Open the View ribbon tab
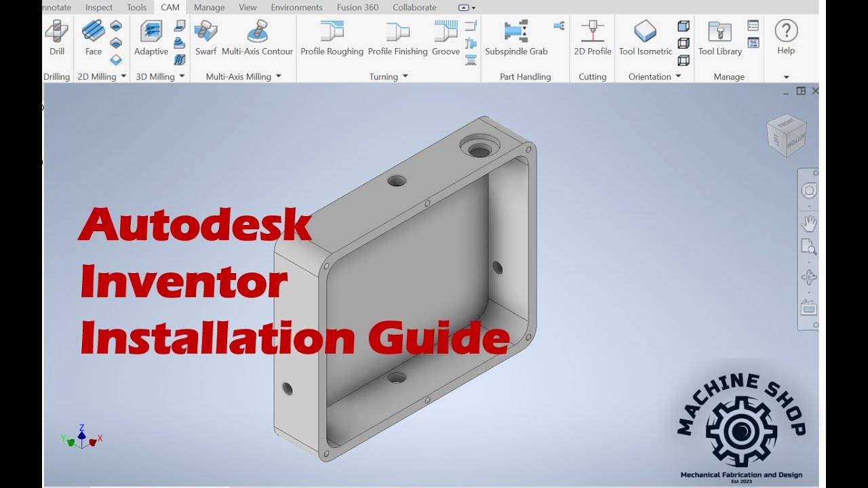 248,7
